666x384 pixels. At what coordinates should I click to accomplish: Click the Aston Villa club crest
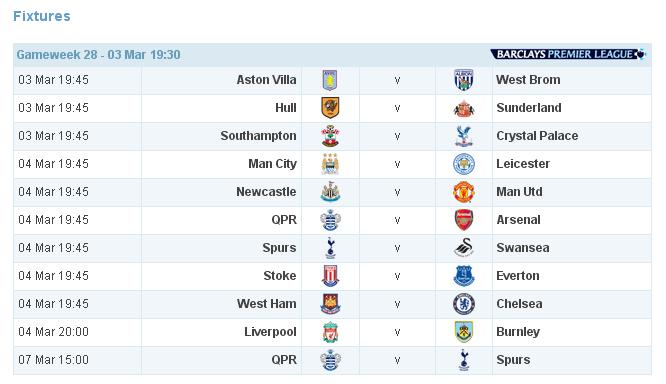point(330,80)
